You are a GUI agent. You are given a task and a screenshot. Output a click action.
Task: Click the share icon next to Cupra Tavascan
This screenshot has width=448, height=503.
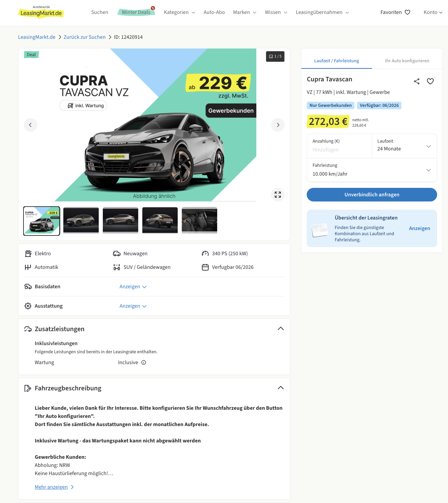point(417,81)
